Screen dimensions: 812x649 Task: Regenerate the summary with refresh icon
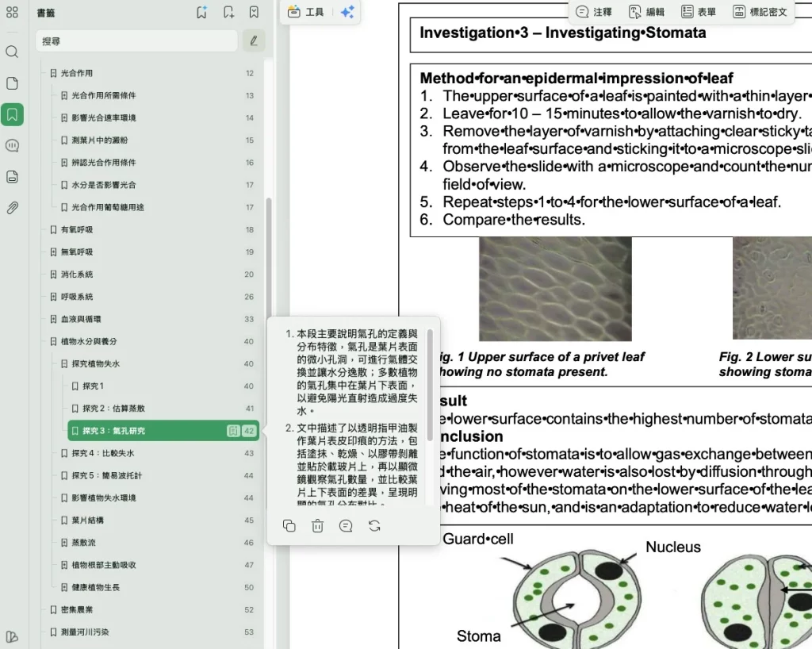pos(374,526)
